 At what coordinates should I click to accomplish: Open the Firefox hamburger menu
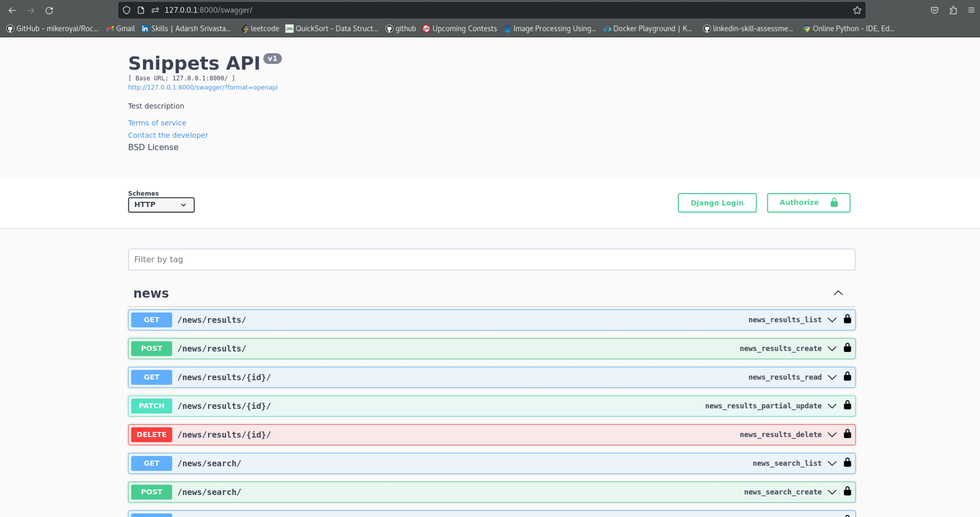[971, 10]
